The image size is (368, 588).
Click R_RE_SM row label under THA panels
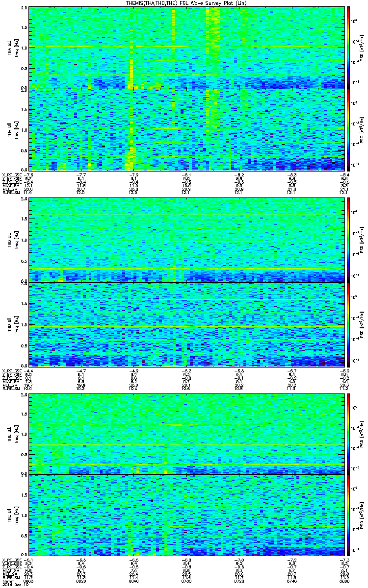[10, 193]
